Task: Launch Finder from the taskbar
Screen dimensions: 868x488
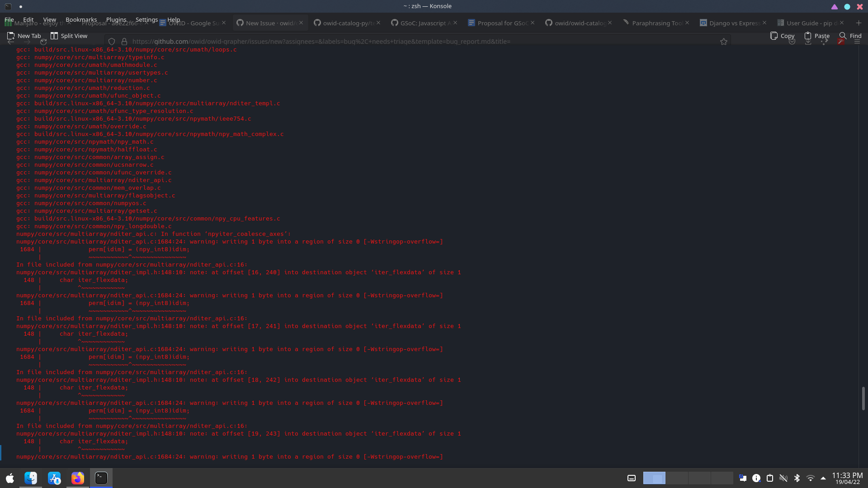Action: point(32,478)
